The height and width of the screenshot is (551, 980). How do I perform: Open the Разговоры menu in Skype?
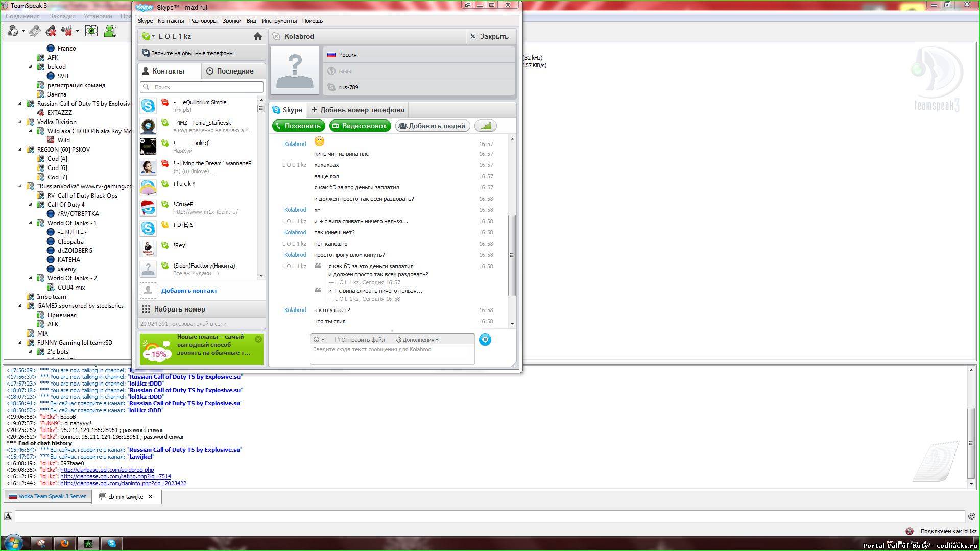pos(203,21)
